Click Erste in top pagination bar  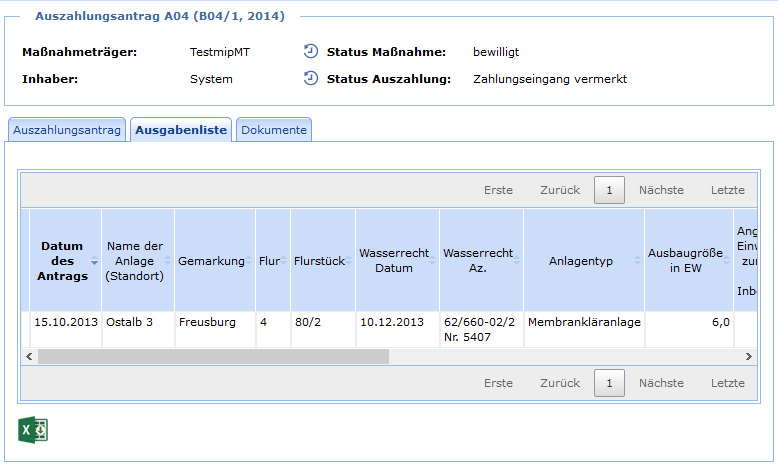pyautogui.click(x=498, y=190)
